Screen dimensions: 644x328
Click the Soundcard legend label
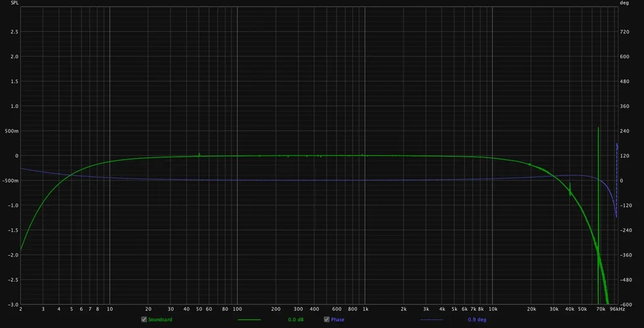pos(160,319)
